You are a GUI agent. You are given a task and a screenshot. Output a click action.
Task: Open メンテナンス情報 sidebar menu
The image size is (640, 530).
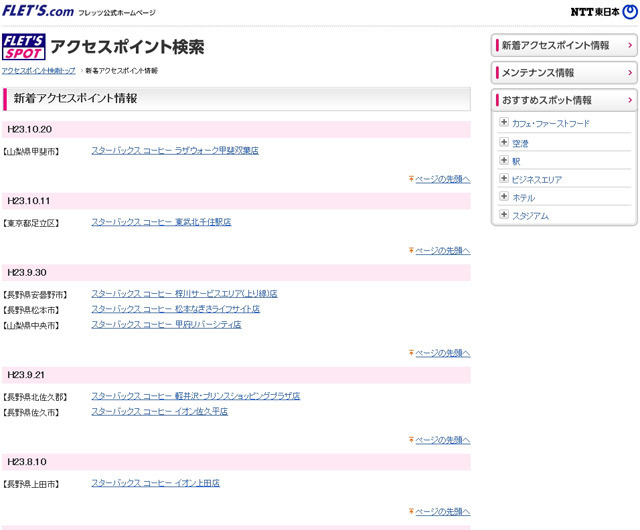pos(564,73)
